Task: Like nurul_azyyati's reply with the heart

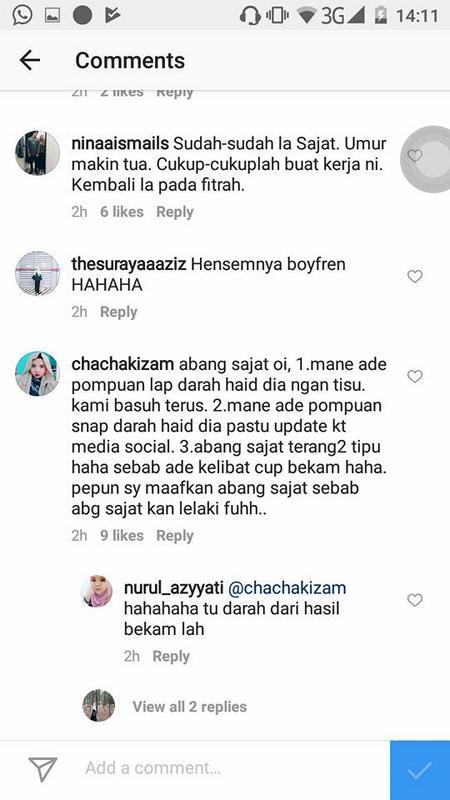Action: tap(415, 600)
